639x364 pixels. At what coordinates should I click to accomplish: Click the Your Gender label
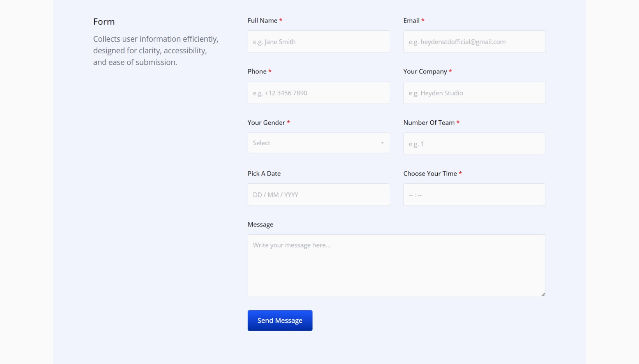click(266, 123)
